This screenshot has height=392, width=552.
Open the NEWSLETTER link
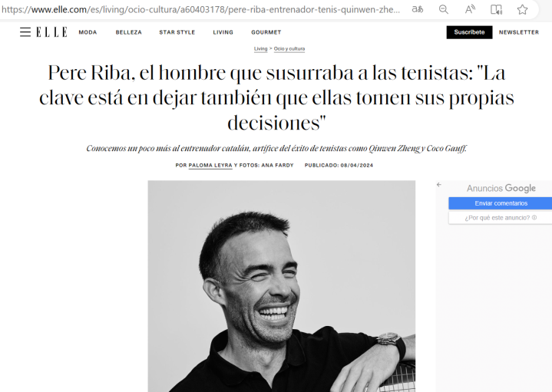click(x=519, y=32)
